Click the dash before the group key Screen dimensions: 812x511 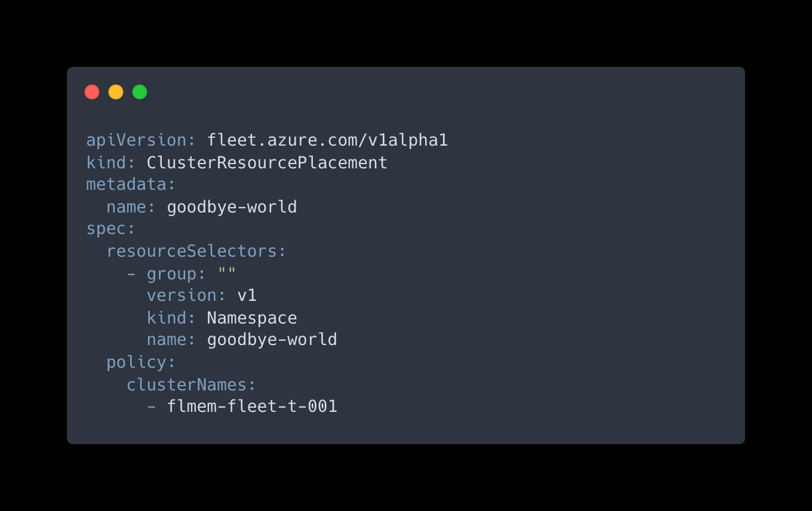(x=131, y=273)
